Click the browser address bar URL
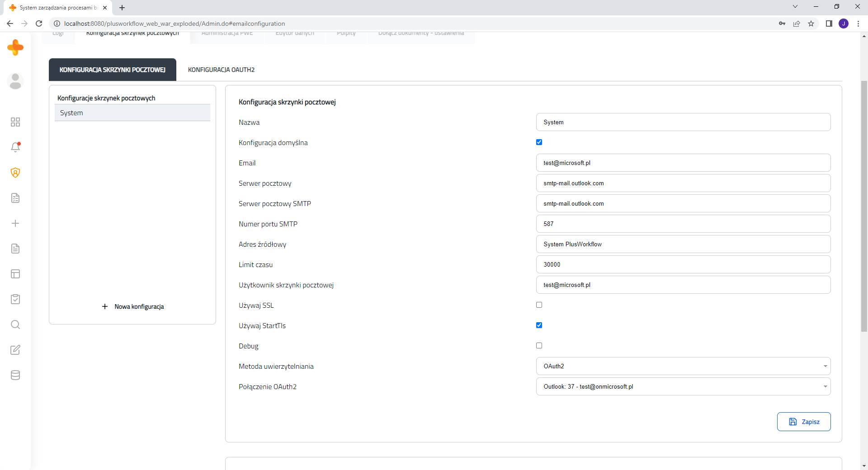This screenshot has width=868, height=470. pos(175,23)
